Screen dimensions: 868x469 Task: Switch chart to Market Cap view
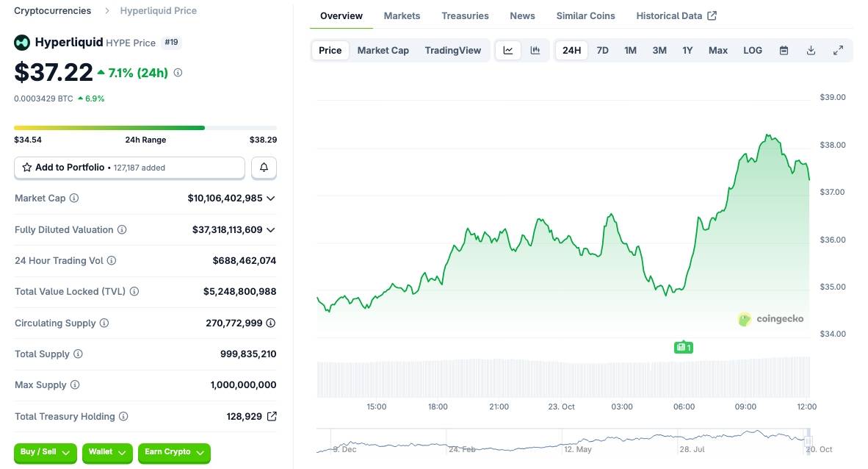[383, 50]
